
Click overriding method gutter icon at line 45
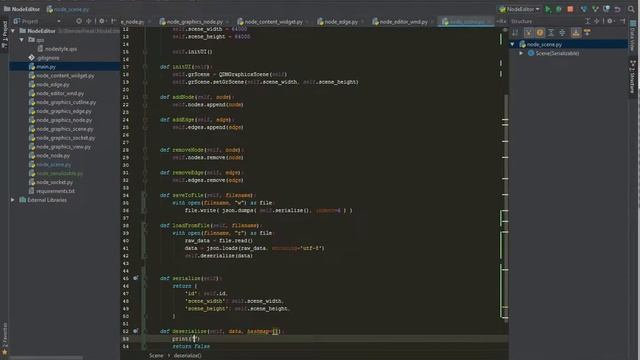pos(136,278)
